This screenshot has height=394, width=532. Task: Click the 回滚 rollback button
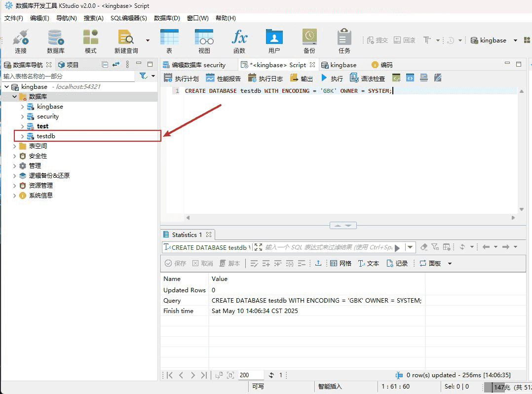[x=405, y=40]
